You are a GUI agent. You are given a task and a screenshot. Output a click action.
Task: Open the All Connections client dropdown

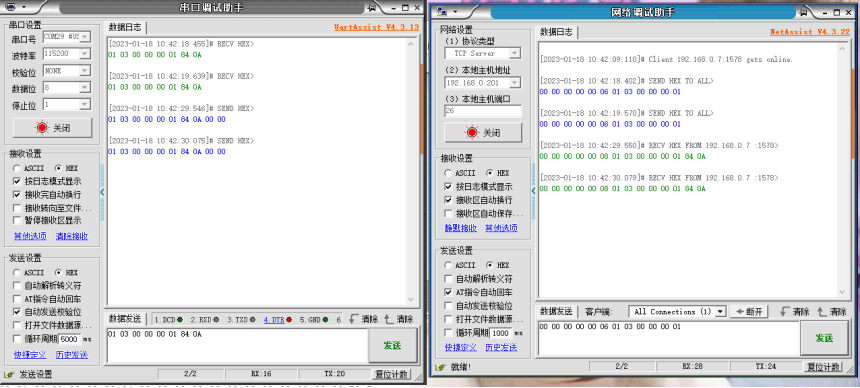click(x=720, y=311)
